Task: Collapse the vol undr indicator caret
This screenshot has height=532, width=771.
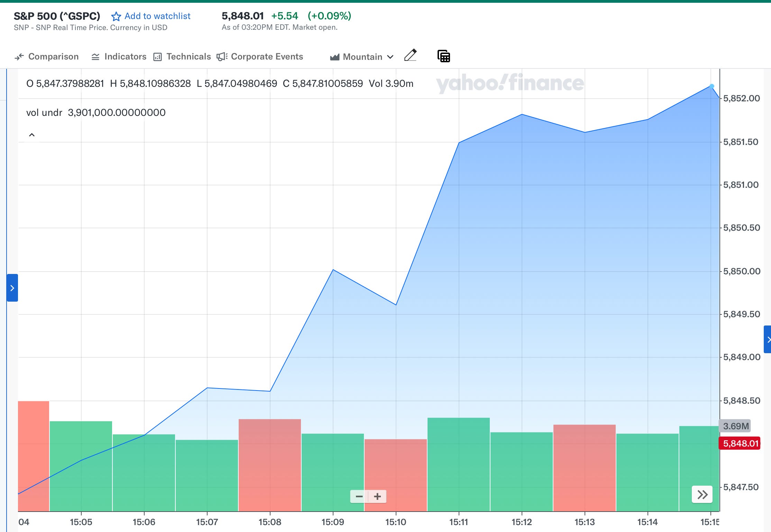Action: pyautogui.click(x=32, y=135)
